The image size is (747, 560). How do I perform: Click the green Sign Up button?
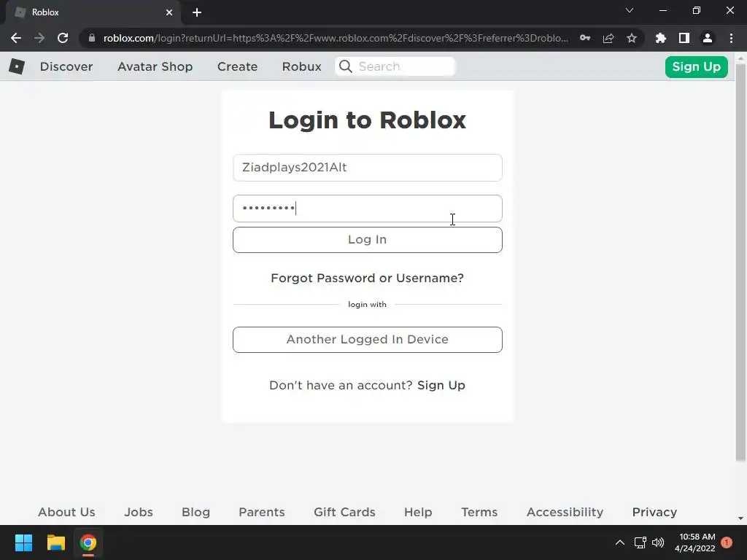click(x=696, y=66)
